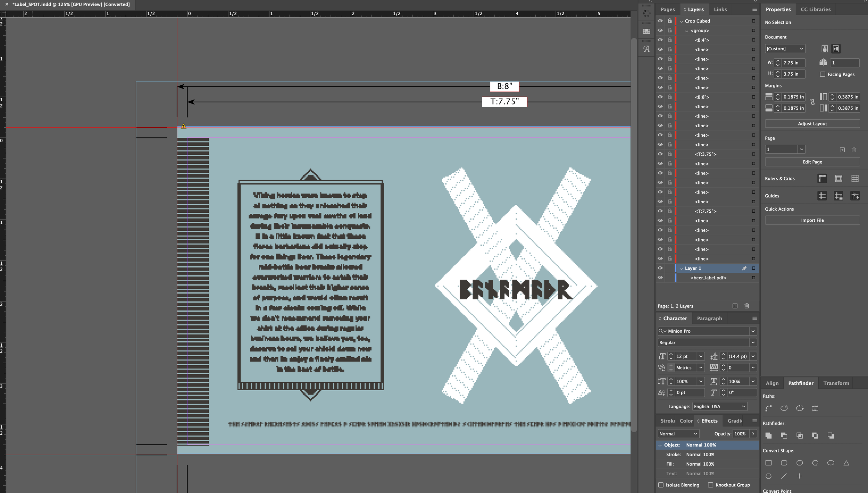This screenshot has height=493, width=868.
Task: Click the Show Rulers icon
Action: click(822, 178)
